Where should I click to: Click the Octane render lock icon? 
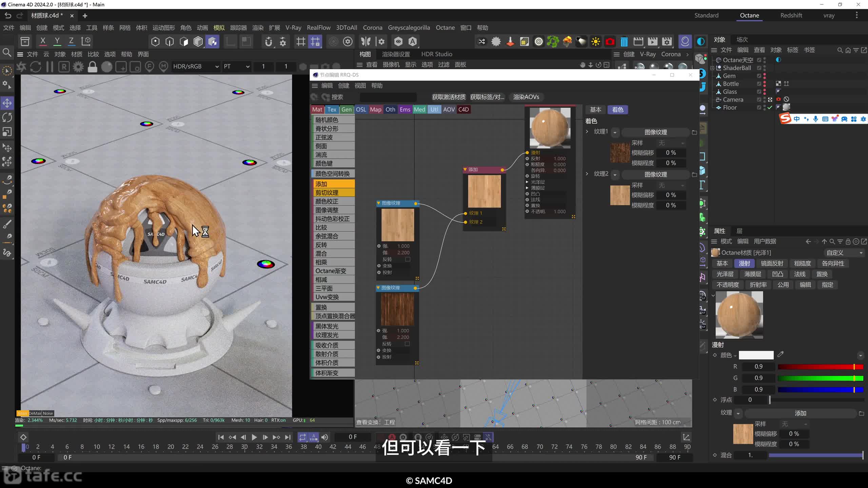(x=92, y=67)
